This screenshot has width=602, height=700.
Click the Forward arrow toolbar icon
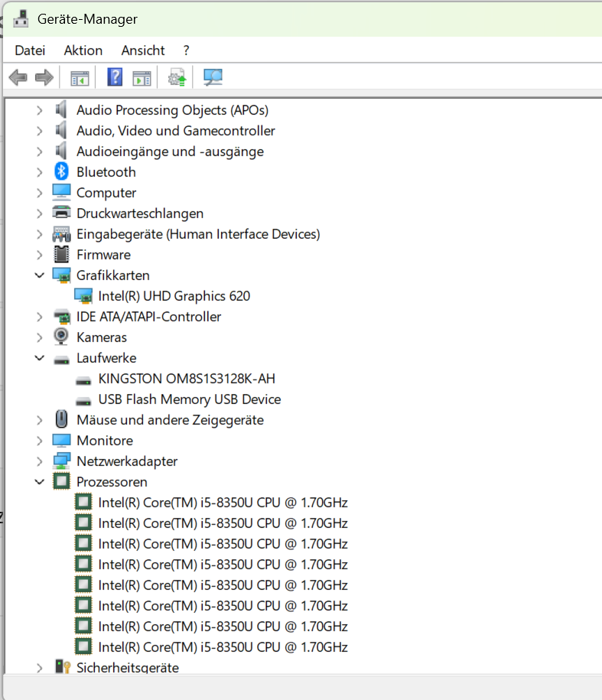(x=44, y=78)
